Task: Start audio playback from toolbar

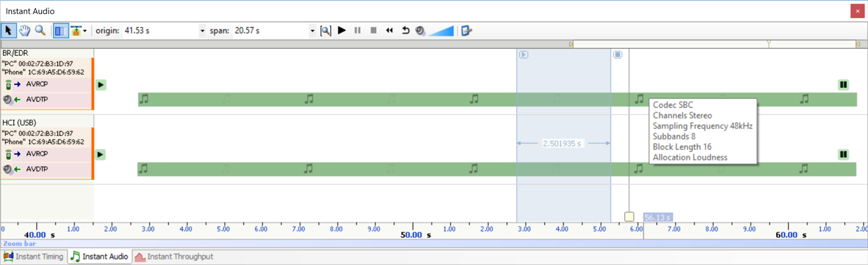Action: click(342, 31)
